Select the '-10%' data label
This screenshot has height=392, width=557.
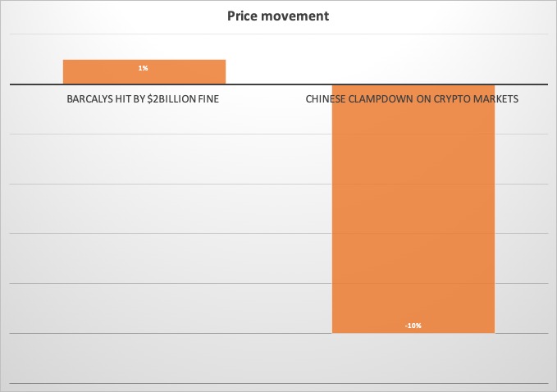click(x=413, y=326)
